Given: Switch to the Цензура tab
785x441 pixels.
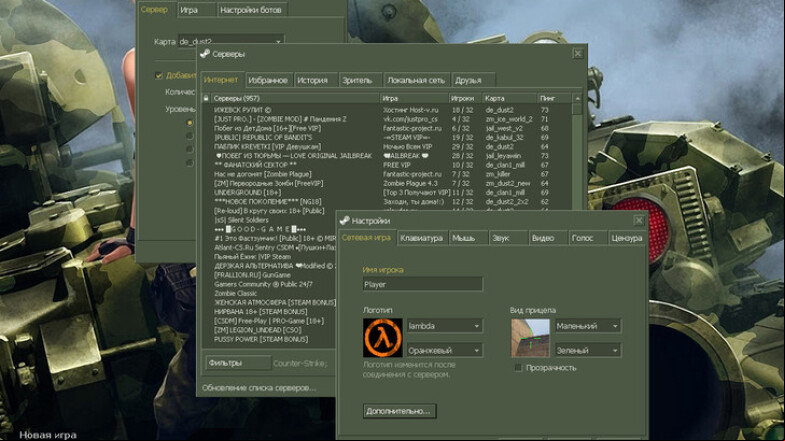Looking at the screenshot, I should [x=627, y=238].
